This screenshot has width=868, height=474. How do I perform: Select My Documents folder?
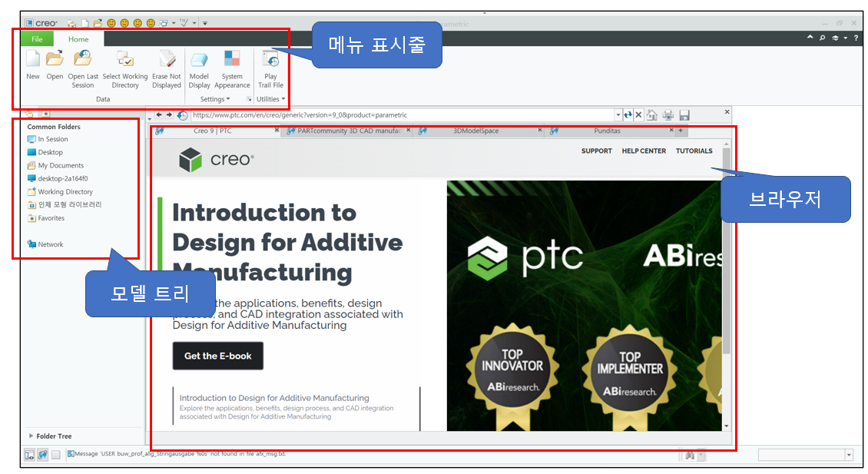(x=55, y=166)
